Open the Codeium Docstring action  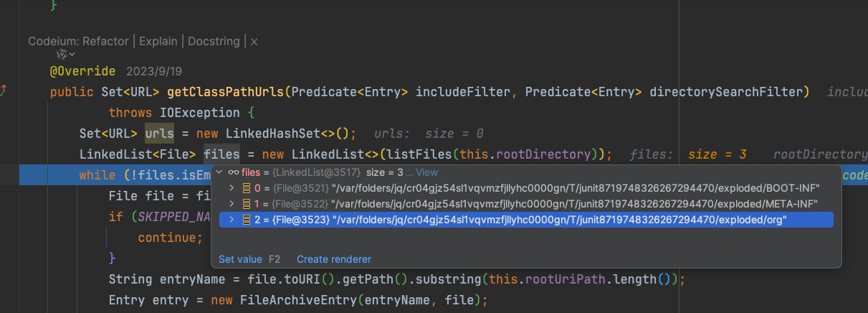coord(213,42)
